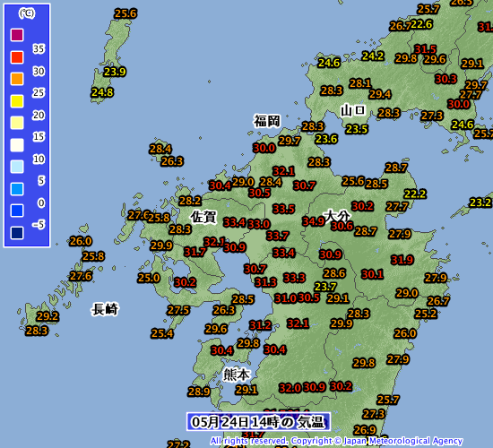This screenshot has height=448, width=493.
Task: Click the navy minus-5 legend swatch
Action: point(17,233)
